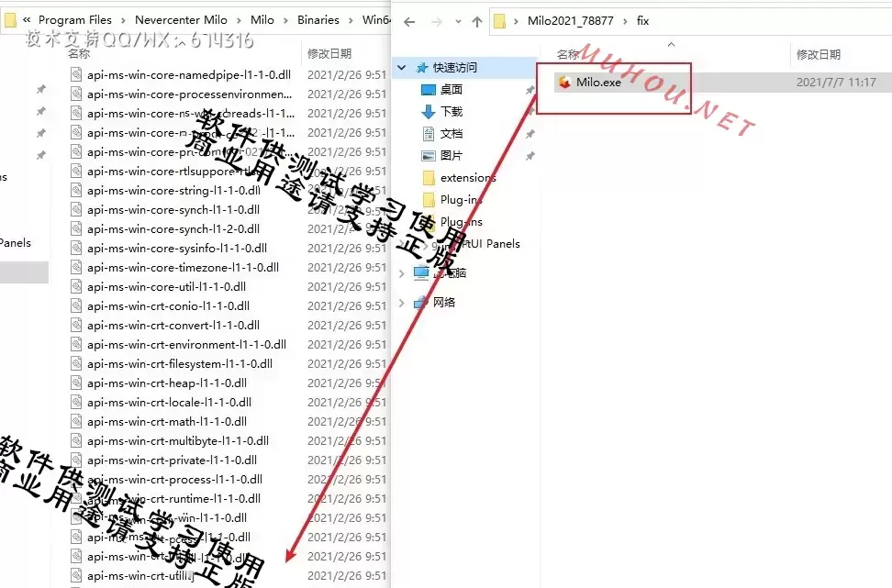Expand the 网络 tree node
Screen dimensions: 892x588
(402, 303)
